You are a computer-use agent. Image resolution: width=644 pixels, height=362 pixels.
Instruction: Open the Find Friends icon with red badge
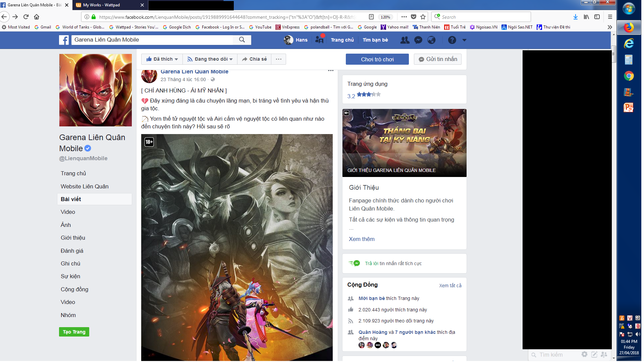click(x=320, y=40)
